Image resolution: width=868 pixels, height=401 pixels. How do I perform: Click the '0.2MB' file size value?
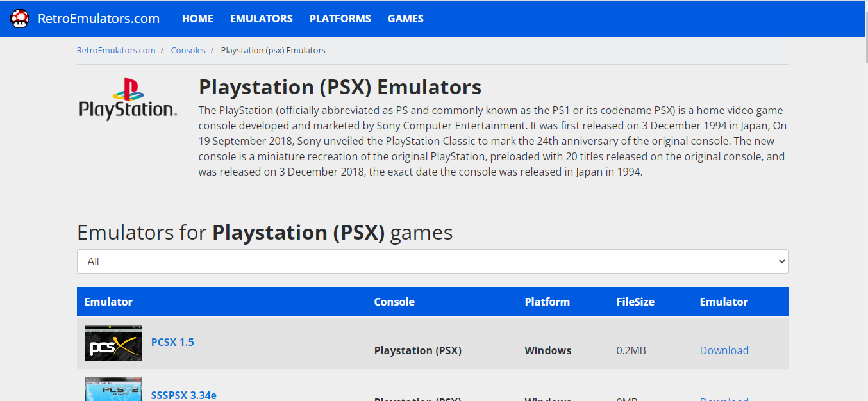coord(631,350)
